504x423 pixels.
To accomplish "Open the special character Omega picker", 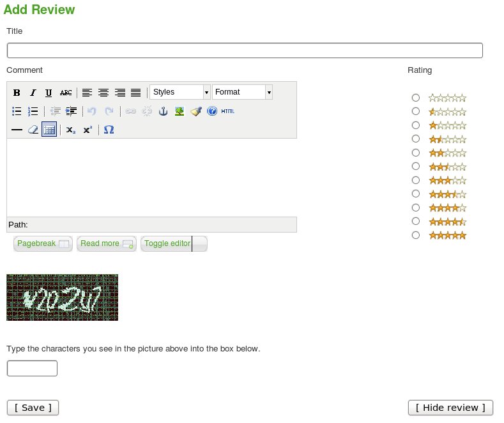I will click(109, 130).
